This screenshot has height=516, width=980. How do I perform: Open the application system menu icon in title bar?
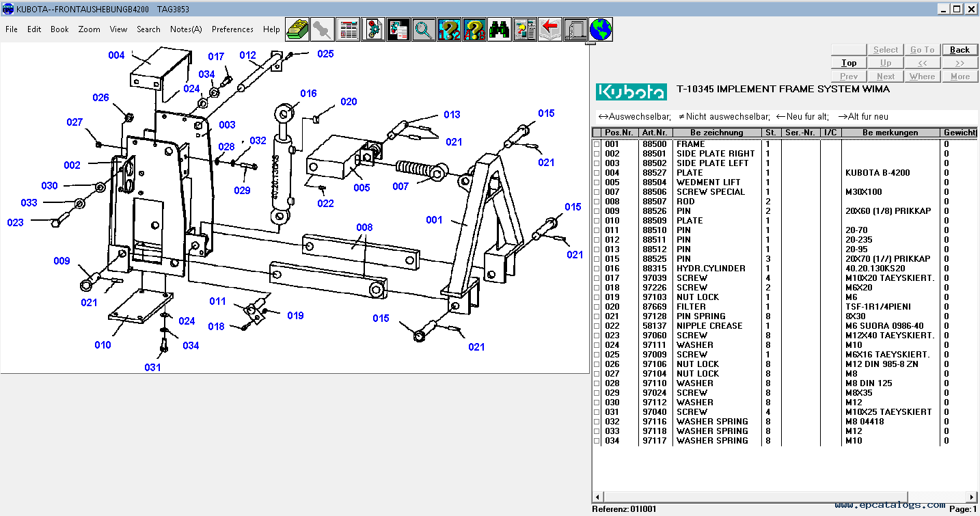click(x=8, y=9)
